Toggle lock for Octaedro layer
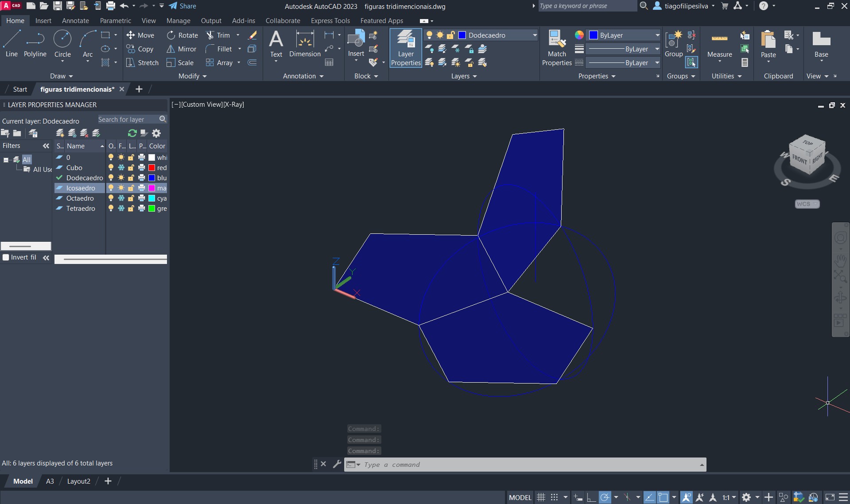 (x=131, y=198)
